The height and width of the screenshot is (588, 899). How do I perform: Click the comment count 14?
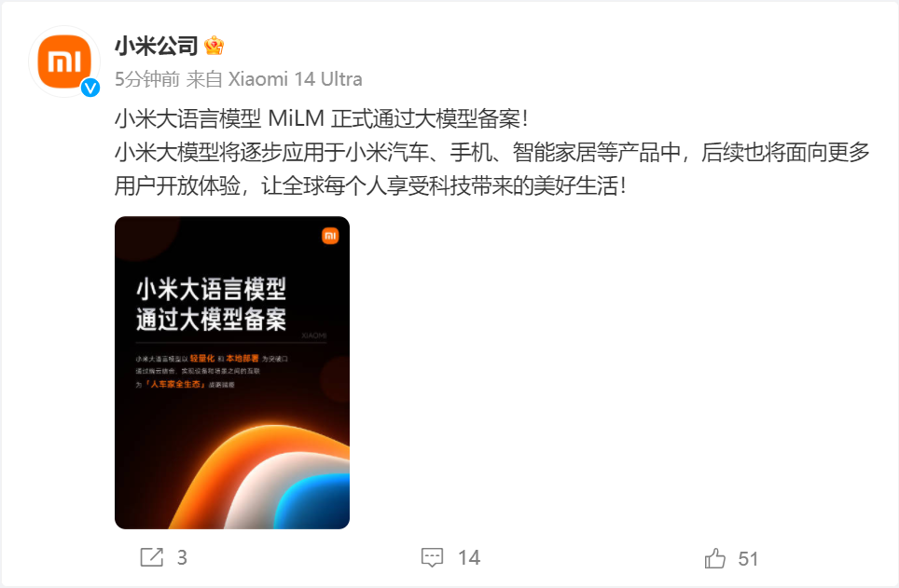pos(469,557)
